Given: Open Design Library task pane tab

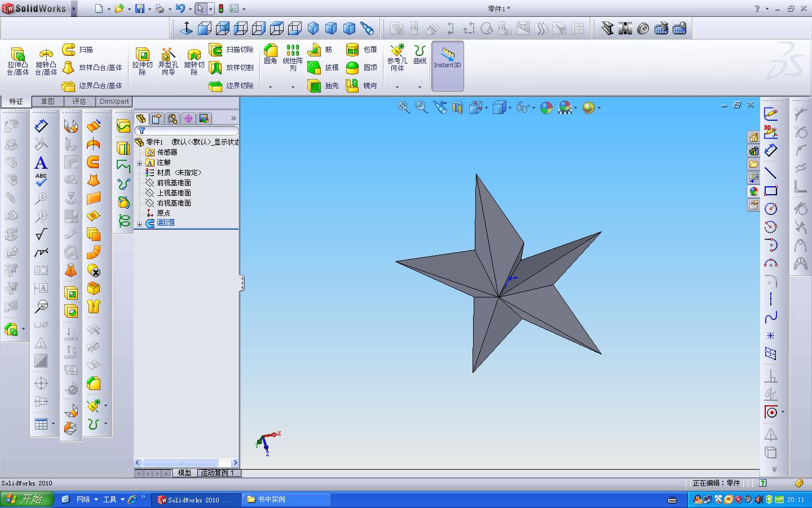Looking at the screenshot, I should [753, 151].
